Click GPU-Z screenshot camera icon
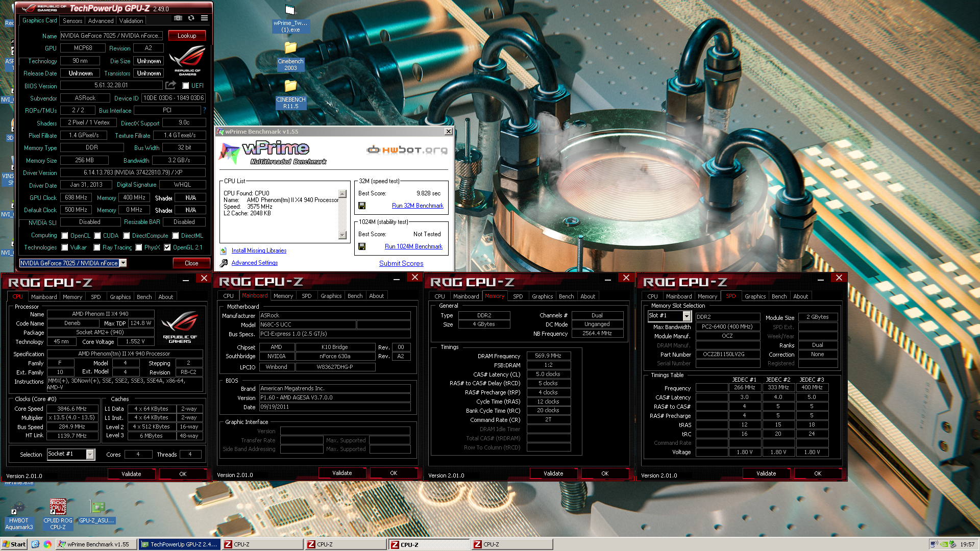 pyautogui.click(x=178, y=18)
